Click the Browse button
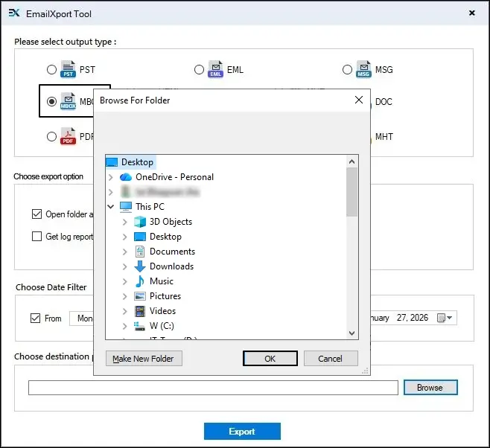490x448 pixels. click(430, 388)
